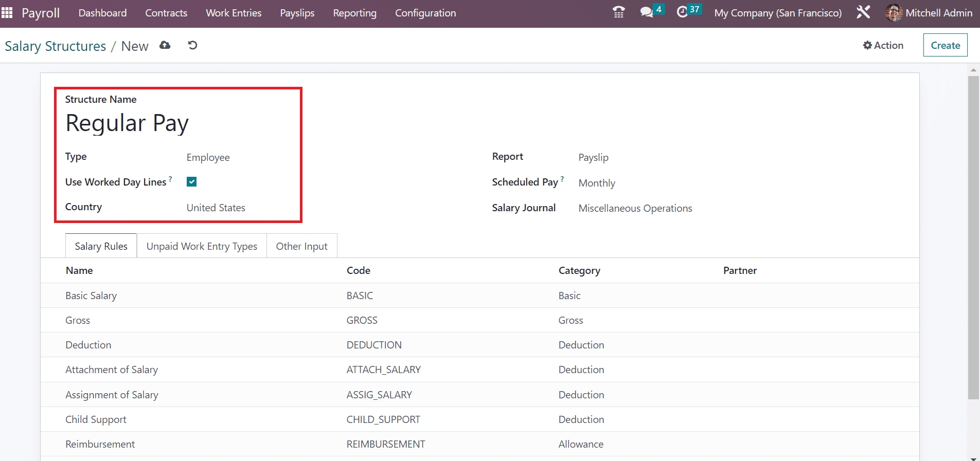Click Mitchell Admin avatar picture
Image resolution: width=980 pixels, height=461 pixels.
coord(894,13)
